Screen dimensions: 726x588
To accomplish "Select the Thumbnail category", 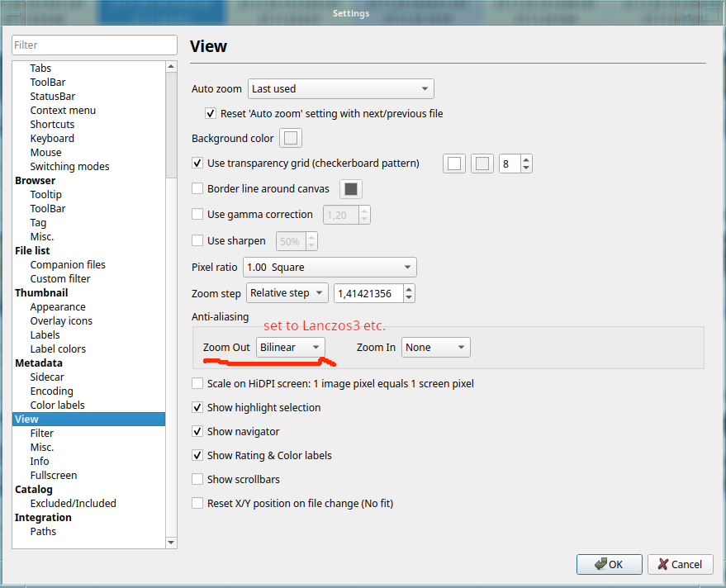I will tap(41, 292).
